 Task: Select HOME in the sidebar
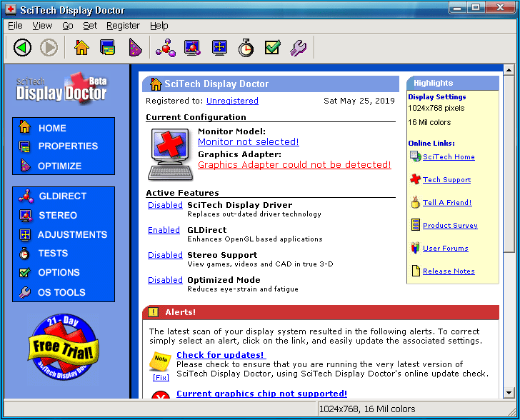(x=52, y=128)
